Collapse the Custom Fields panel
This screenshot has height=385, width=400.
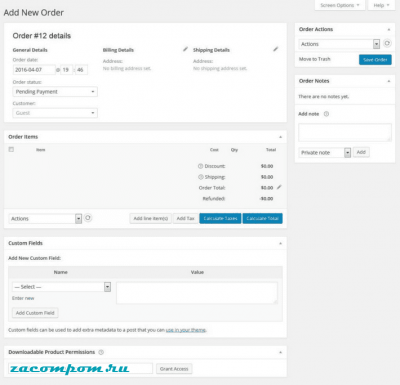(x=280, y=243)
